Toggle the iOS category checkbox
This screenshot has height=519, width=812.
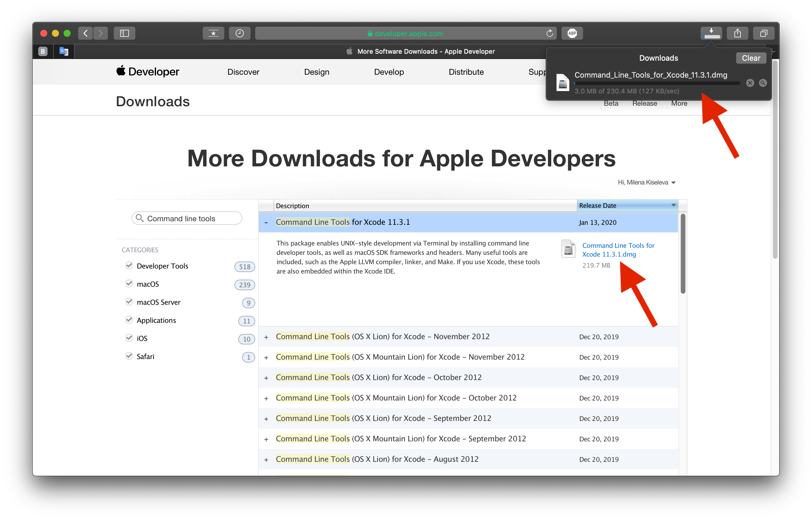[x=129, y=338]
